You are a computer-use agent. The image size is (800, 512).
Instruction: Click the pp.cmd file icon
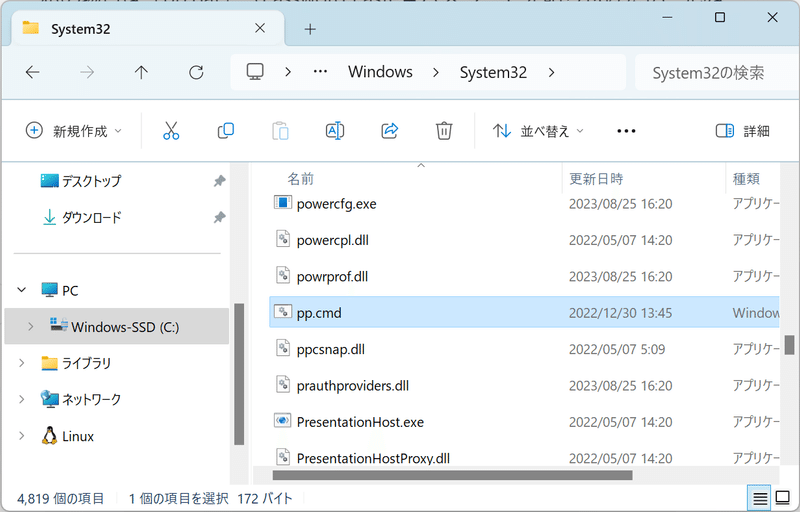282,312
